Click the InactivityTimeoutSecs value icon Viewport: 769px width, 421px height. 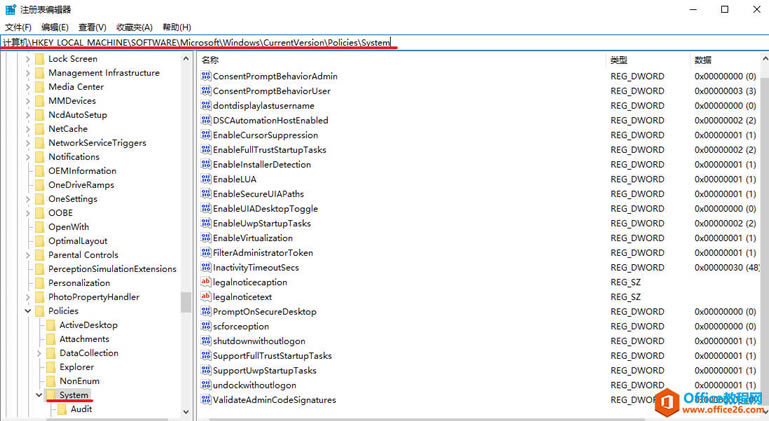click(x=206, y=267)
